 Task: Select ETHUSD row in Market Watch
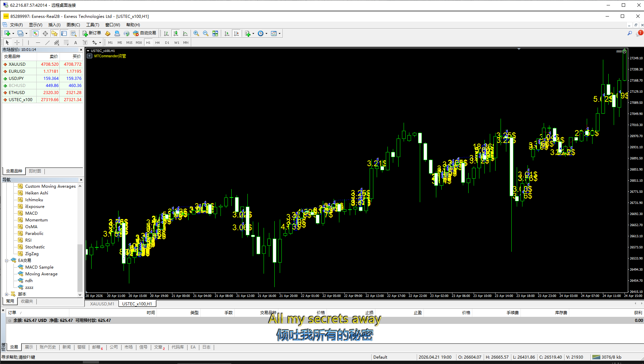tap(42, 93)
